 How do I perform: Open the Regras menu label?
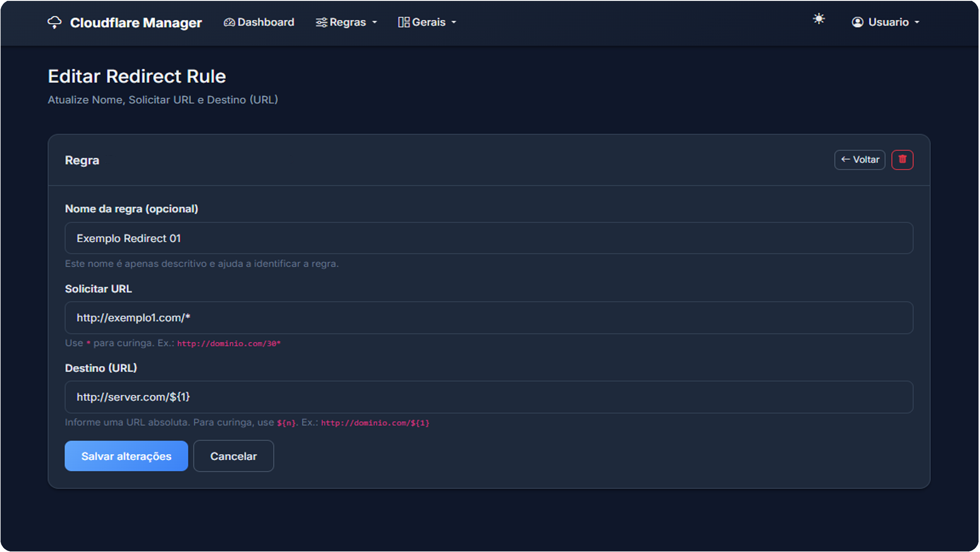click(347, 22)
